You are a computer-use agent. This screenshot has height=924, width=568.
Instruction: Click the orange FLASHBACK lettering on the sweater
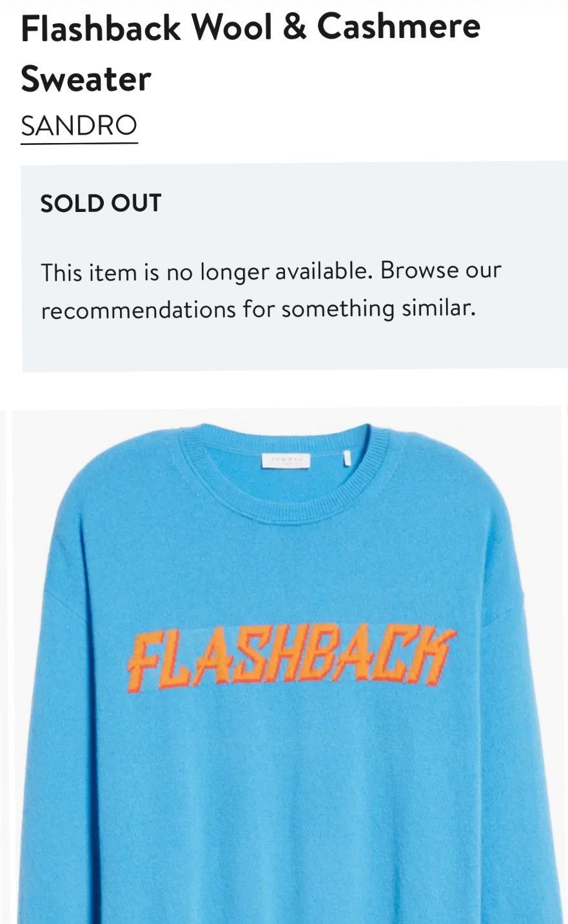click(x=291, y=659)
